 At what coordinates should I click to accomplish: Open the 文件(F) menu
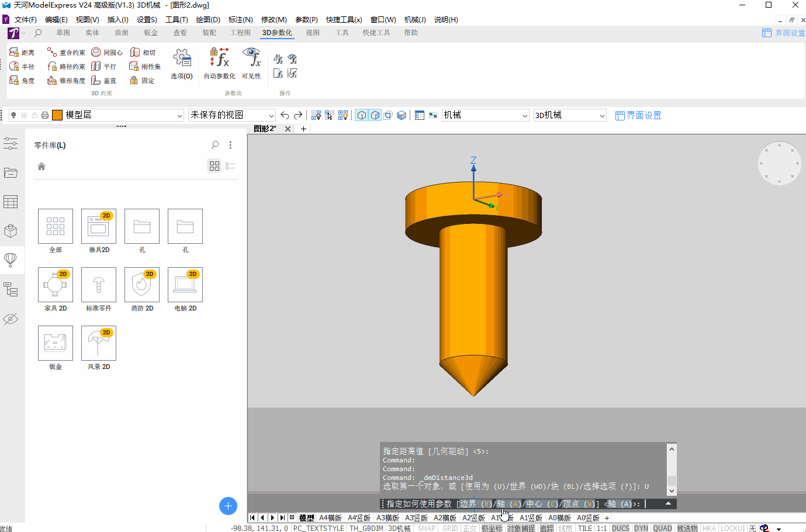pos(26,19)
